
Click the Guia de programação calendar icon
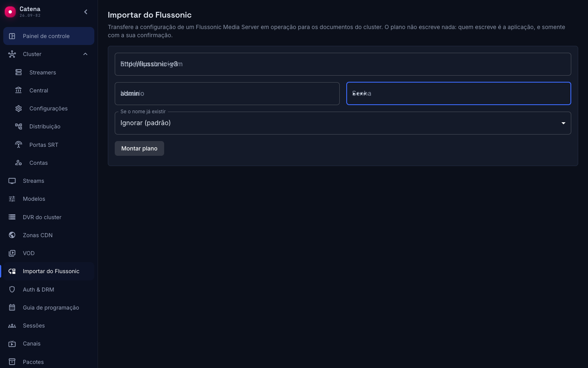tap(12, 307)
